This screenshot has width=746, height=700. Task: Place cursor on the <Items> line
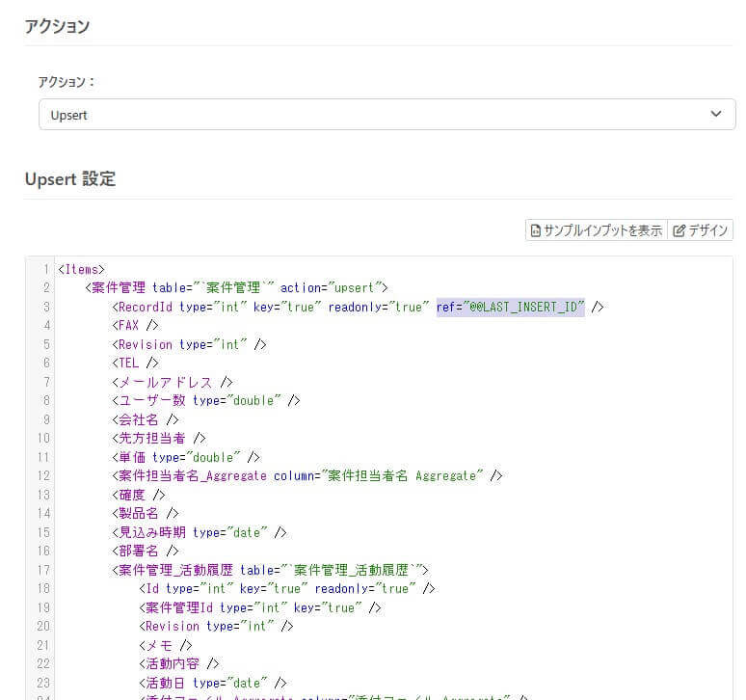pyautogui.click(x=81, y=269)
